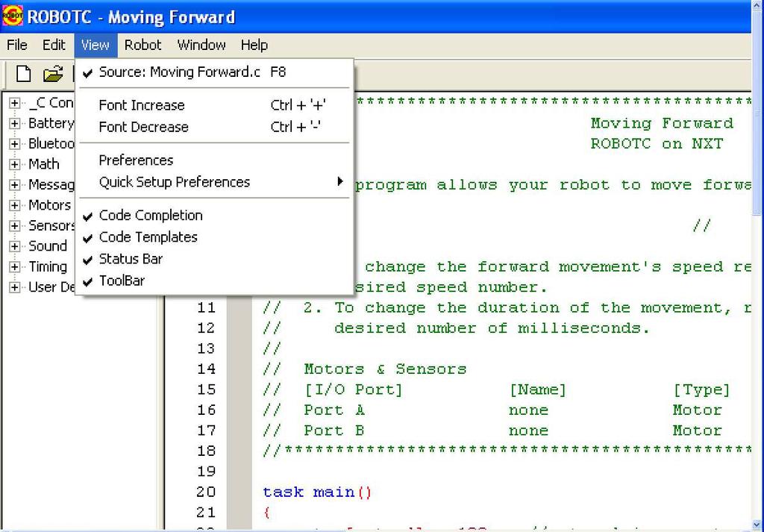Select the Math tree label
Viewport: 764px width, 532px height.
[44, 164]
